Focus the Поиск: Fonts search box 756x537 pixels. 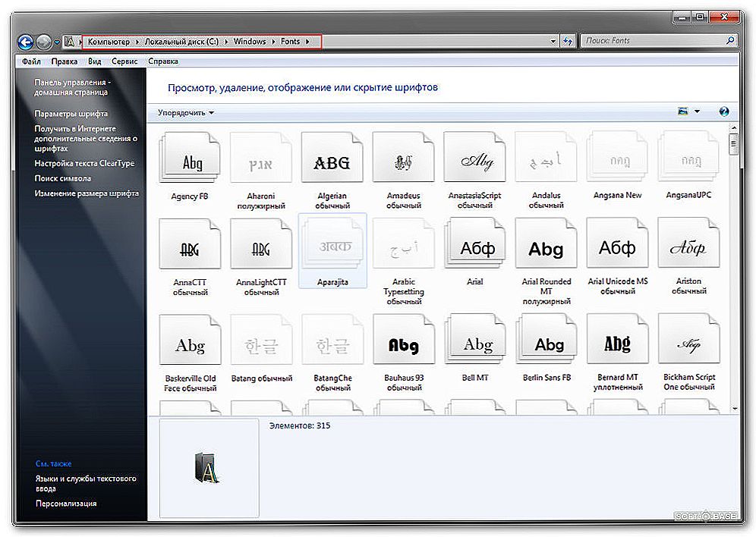coord(654,41)
